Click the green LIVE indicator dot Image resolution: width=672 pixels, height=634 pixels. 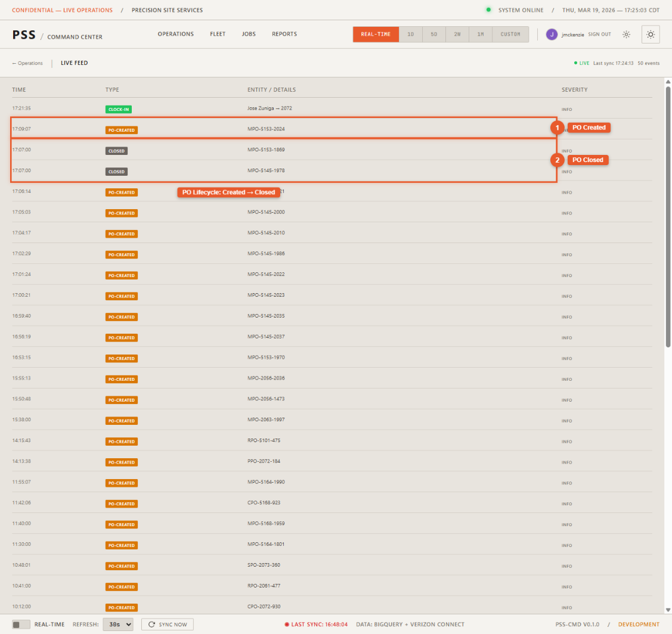tap(574, 63)
